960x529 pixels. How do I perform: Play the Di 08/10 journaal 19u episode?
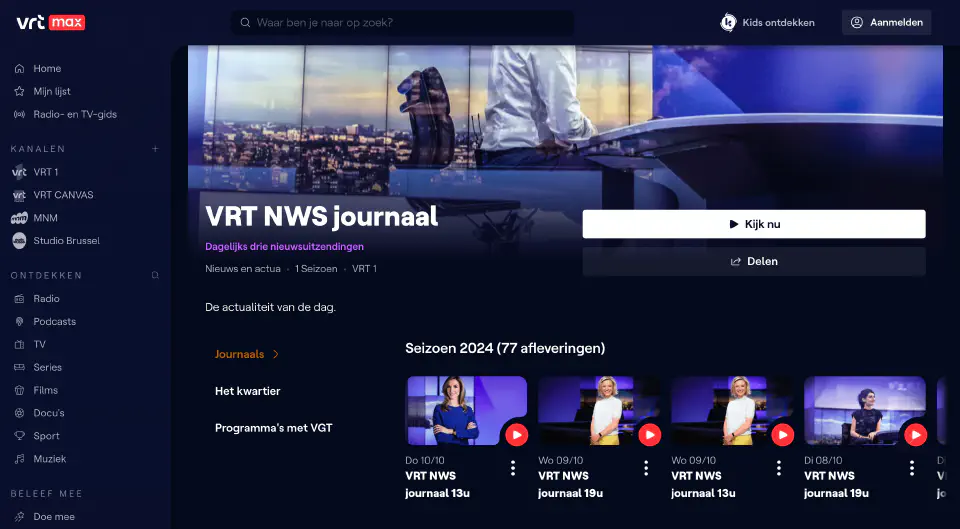[915, 435]
